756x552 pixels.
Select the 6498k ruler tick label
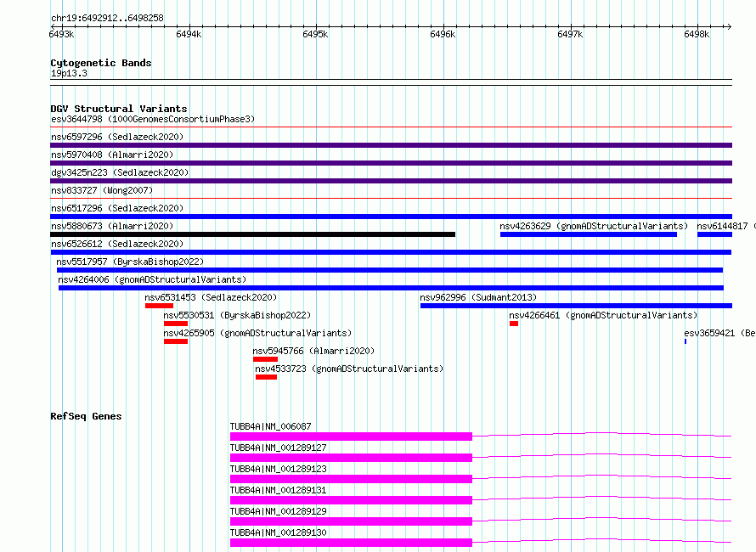coord(697,34)
